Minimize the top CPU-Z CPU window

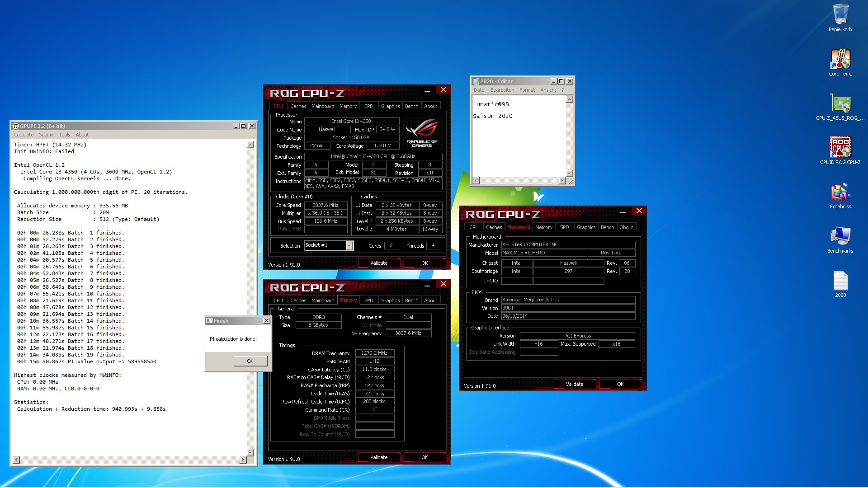[427, 91]
